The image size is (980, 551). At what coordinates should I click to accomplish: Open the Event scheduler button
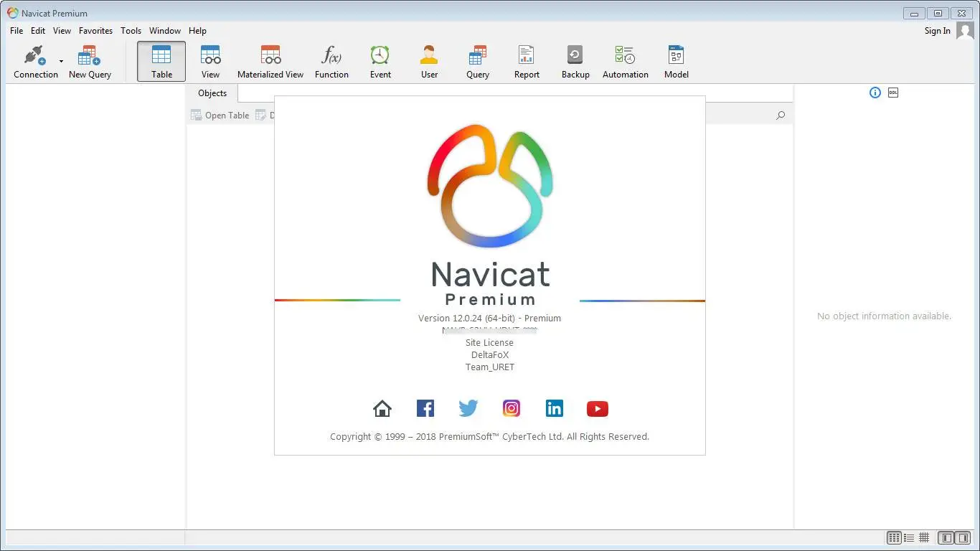click(380, 62)
